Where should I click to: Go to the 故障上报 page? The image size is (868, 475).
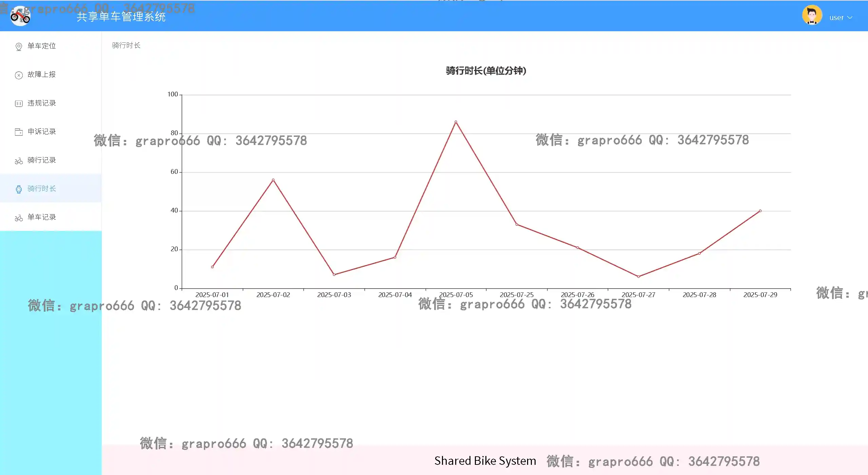coord(42,74)
